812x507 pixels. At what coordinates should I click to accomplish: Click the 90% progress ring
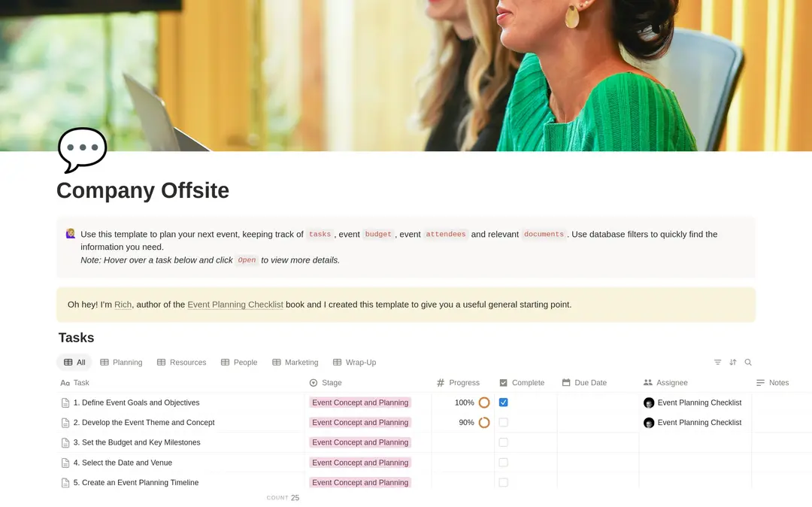tap(484, 423)
